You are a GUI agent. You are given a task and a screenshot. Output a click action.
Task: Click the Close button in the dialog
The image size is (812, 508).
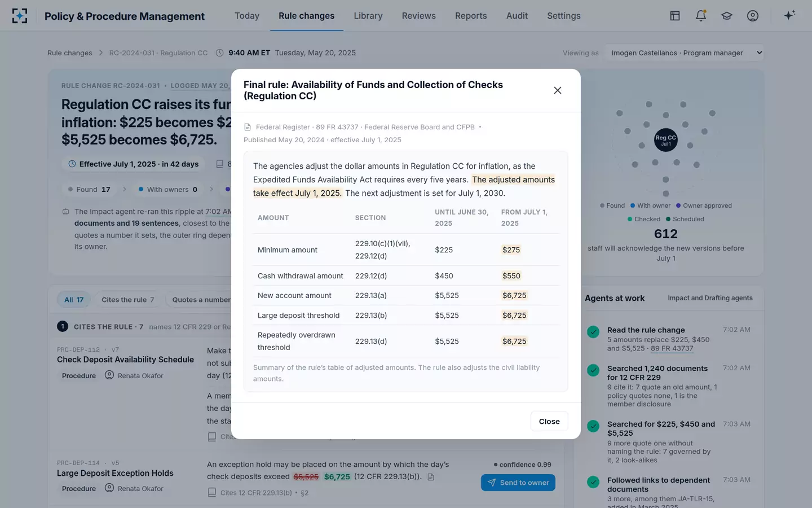[x=549, y=422]
